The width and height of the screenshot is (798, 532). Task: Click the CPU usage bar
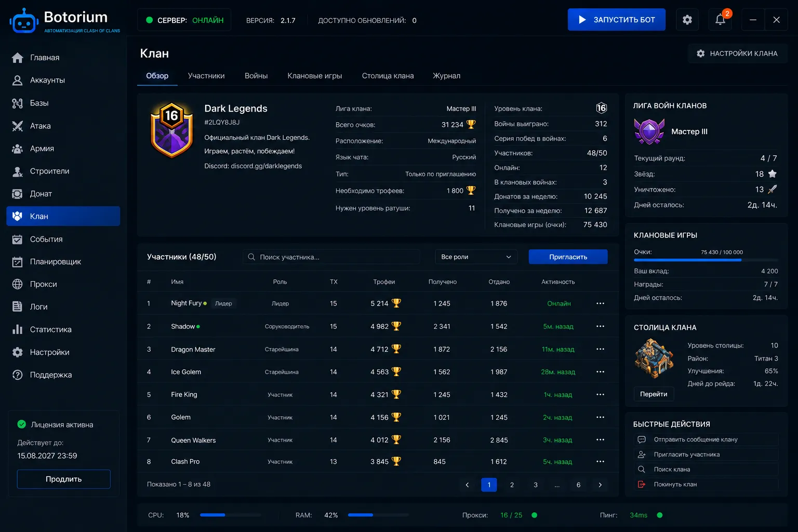231,515
